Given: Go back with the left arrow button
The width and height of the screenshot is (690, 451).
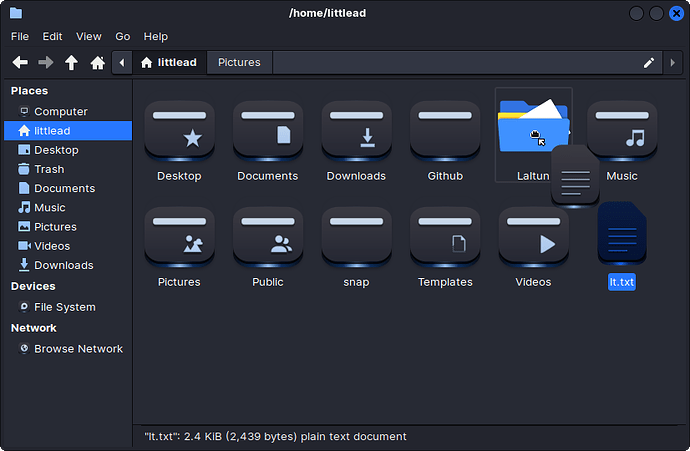Looking at the screenshot, I should pos(20,62).
